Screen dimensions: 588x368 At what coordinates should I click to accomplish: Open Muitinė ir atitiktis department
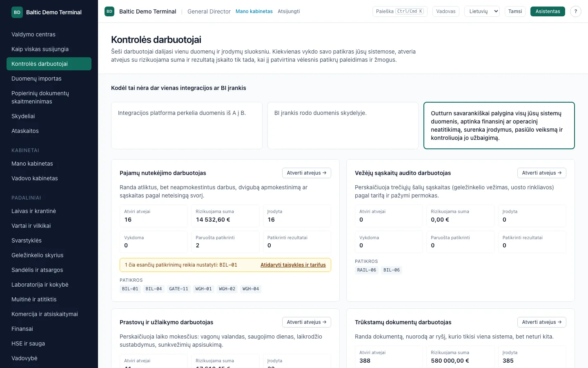pyautogui.click(x=49, y=299)
